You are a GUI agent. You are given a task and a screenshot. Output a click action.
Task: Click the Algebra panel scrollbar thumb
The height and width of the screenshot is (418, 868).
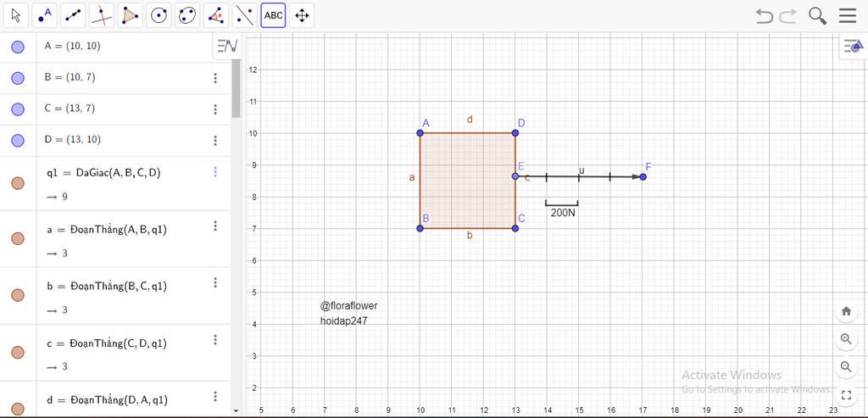click(236, 88)
